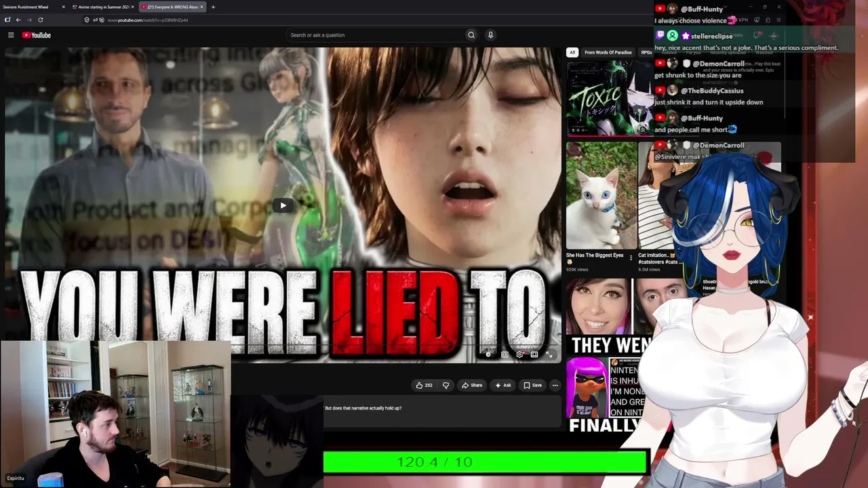
Task: Open options menu for She Has The Biggest Eyes
Action: (631, 258)
